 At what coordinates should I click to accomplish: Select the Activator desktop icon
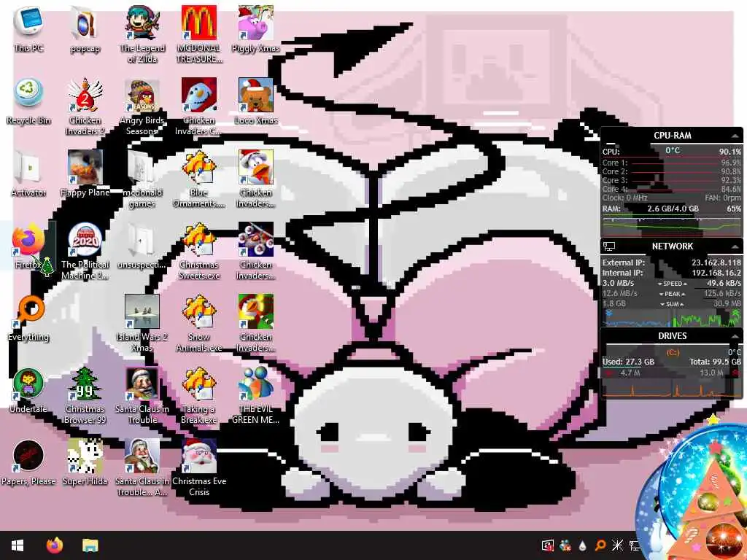28,174
